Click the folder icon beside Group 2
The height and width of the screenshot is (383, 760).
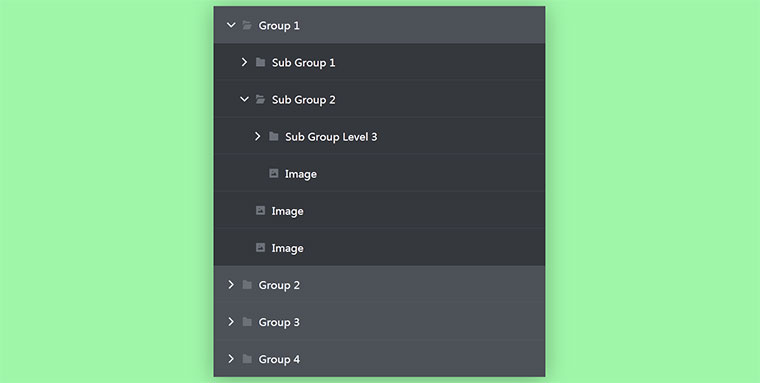(247, 285)
